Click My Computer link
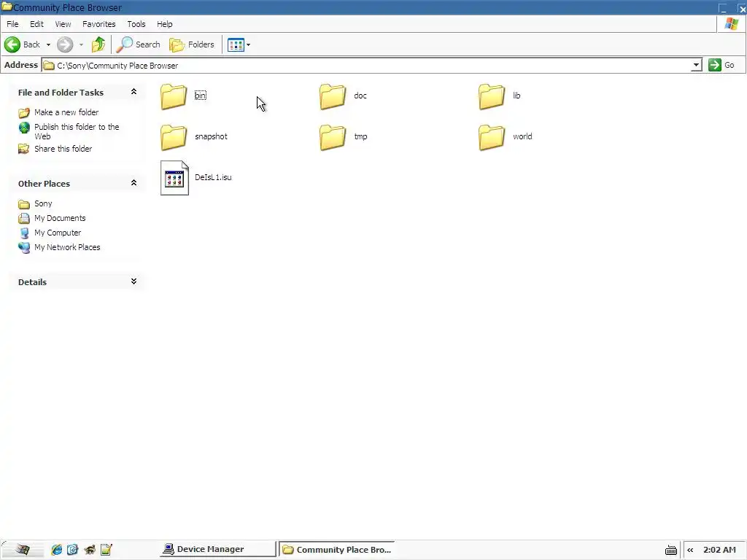 58,233
